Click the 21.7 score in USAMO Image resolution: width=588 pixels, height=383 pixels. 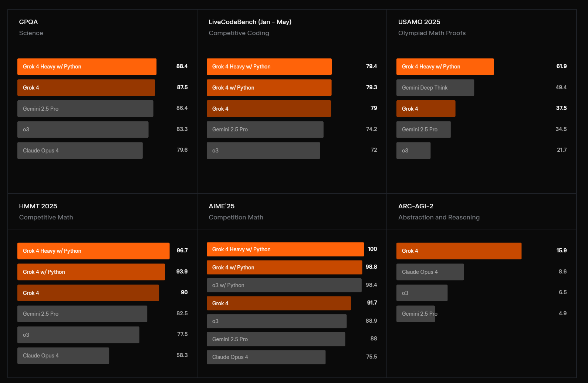coord(562,150)
